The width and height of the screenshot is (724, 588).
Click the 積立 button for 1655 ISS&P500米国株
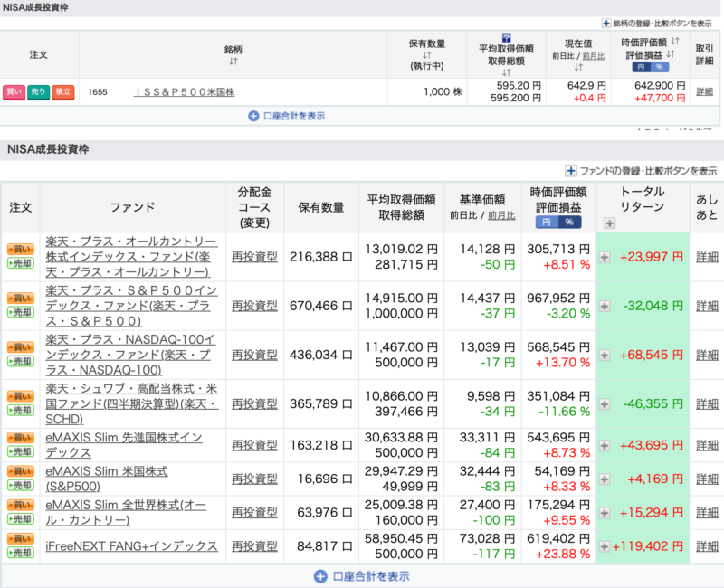coord(62,92)
